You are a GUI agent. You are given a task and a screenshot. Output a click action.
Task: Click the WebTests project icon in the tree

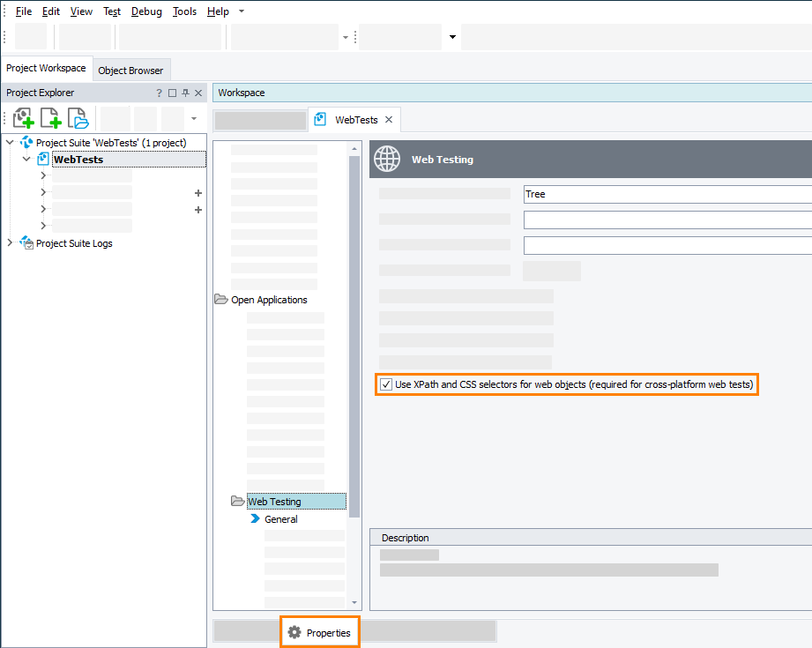42,159
